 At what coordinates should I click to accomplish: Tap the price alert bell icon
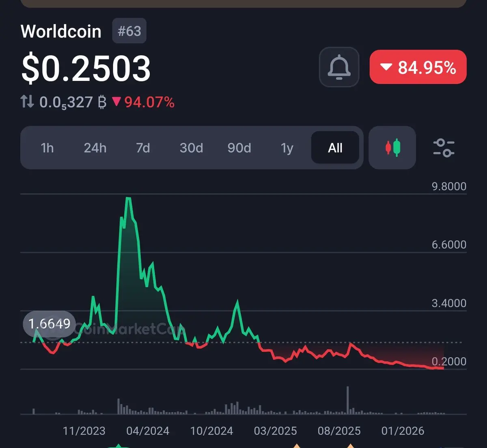tap(339, 67)
